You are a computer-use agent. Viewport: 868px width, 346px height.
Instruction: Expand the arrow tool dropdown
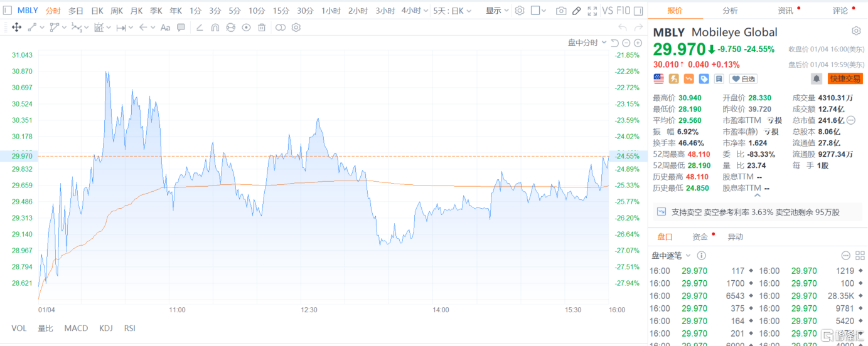(x=153, y=28)
